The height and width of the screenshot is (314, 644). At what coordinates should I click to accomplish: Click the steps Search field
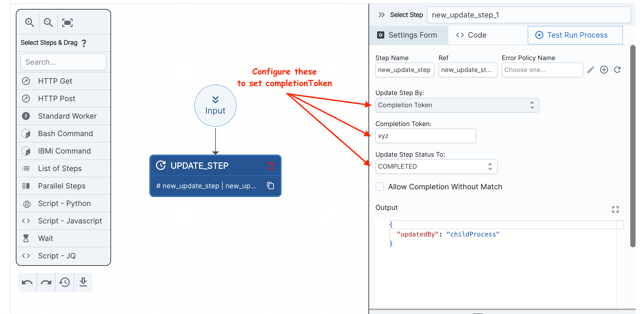click(x=63, y=62)
